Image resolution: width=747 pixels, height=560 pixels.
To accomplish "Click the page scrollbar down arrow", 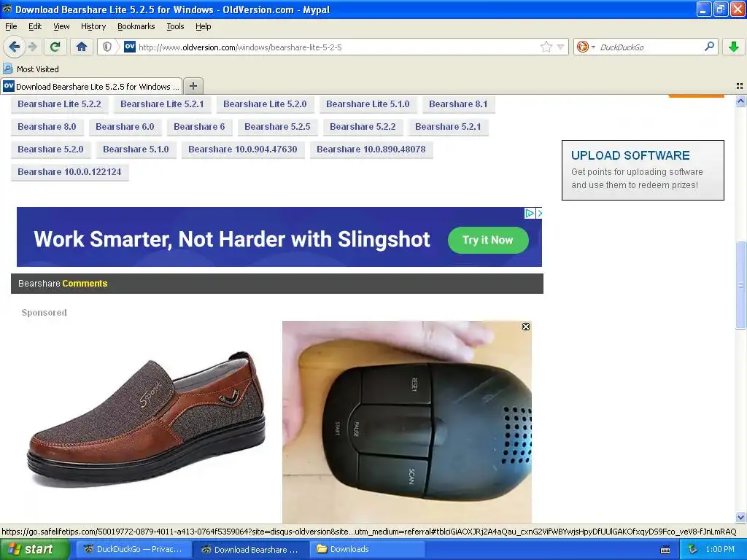I will pos(740,517).
